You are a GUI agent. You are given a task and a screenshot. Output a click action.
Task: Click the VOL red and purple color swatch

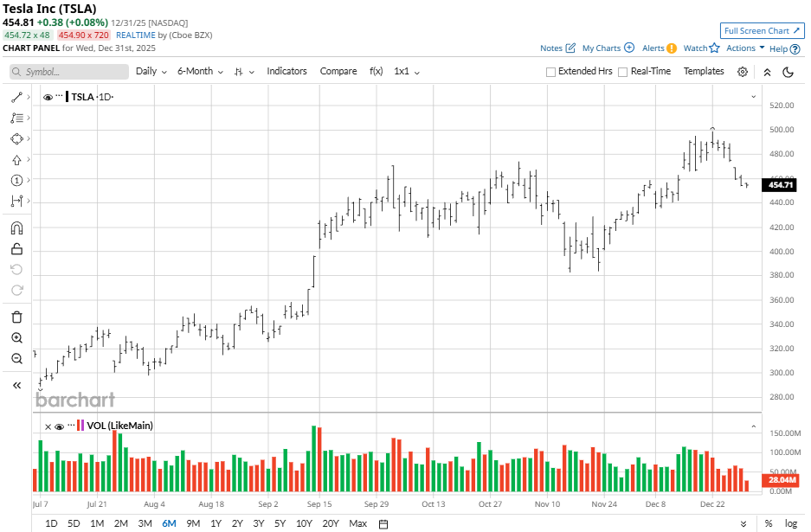pyautogui.click(x=80, y=426)
